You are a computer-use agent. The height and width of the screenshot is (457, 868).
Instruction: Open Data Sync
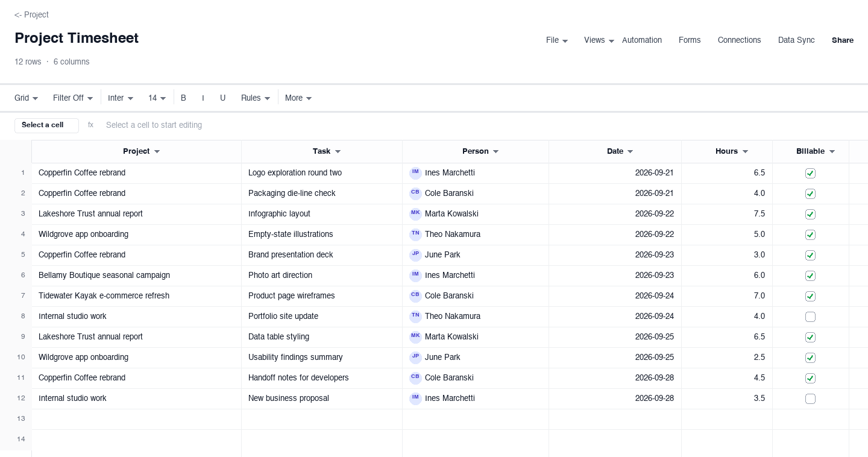[x=796, y=40]
